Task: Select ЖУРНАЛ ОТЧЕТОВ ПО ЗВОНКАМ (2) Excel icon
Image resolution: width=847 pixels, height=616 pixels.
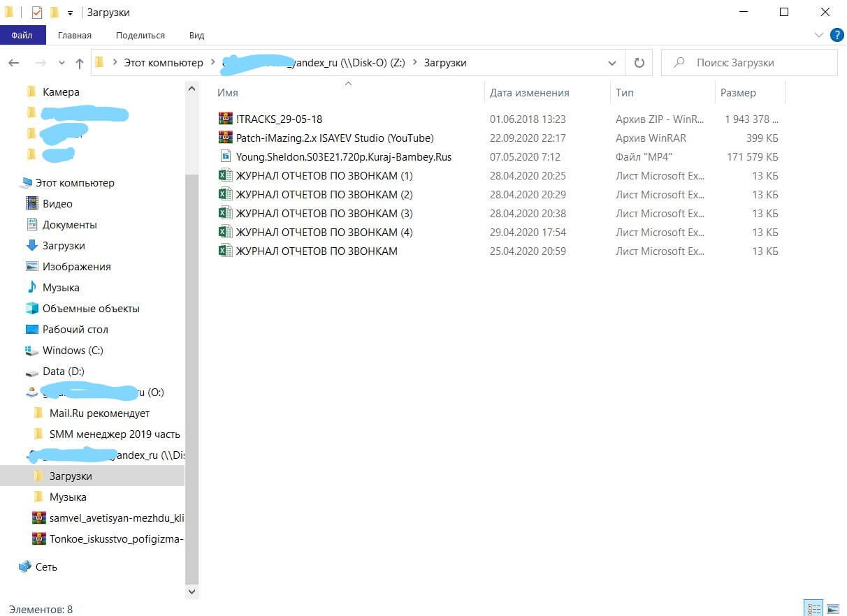Action: 225,194
